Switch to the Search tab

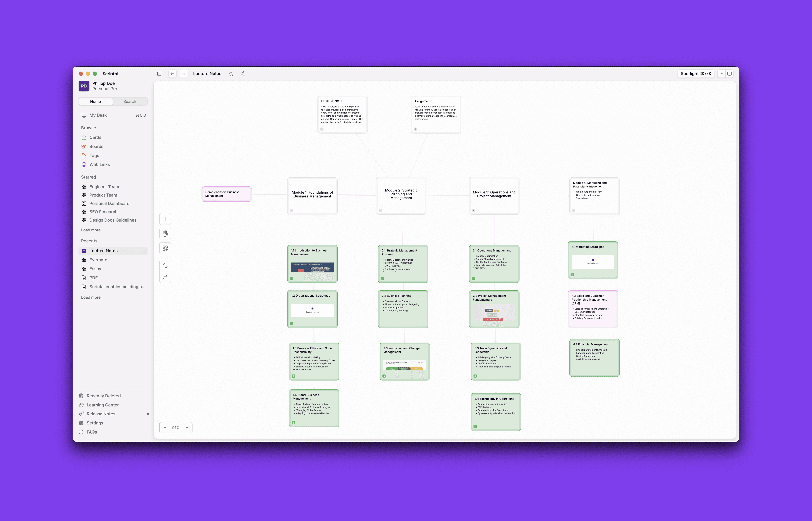tap(130, 102)
